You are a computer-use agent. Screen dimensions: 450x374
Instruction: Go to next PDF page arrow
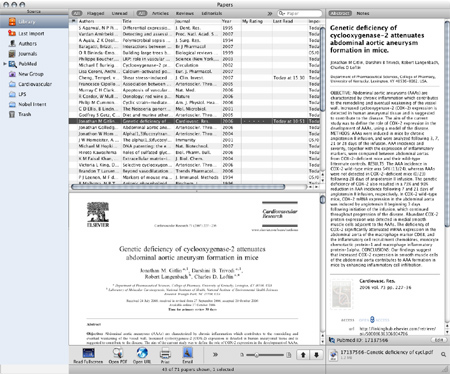(x=316, y=355)
